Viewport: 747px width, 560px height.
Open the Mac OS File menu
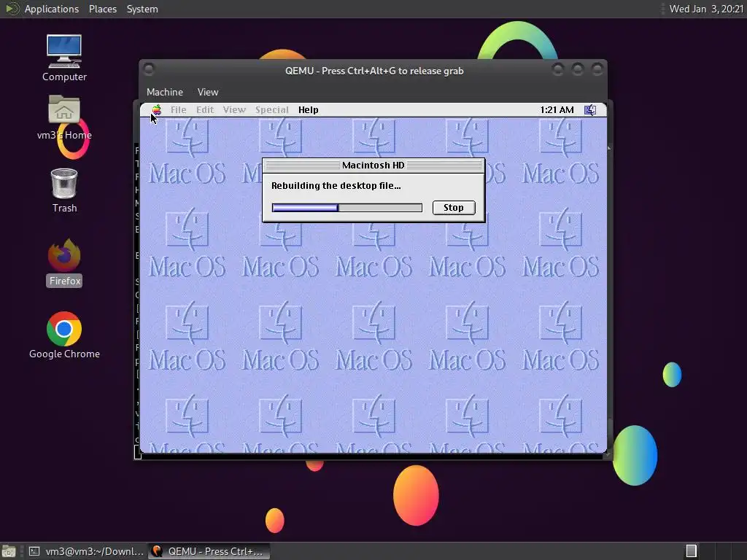click(178, 110)
